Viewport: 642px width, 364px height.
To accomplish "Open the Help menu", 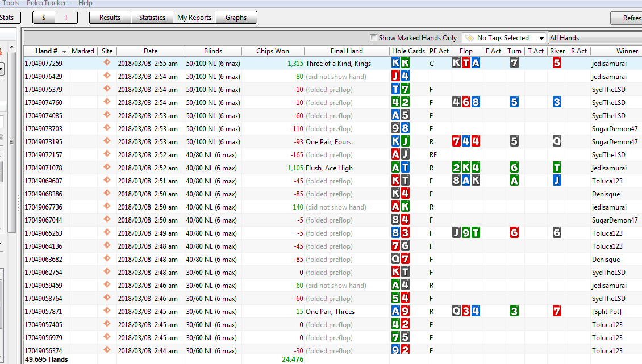I will (86, 3).
